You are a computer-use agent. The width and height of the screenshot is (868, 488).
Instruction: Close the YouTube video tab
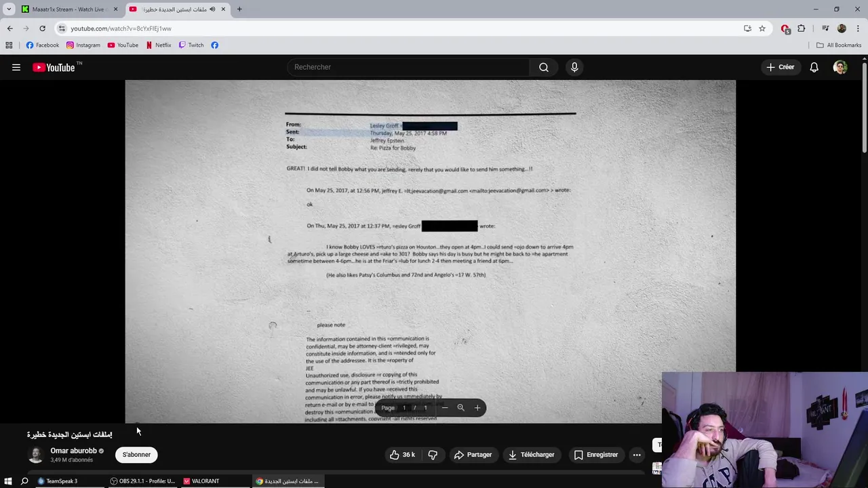[223, 9]
